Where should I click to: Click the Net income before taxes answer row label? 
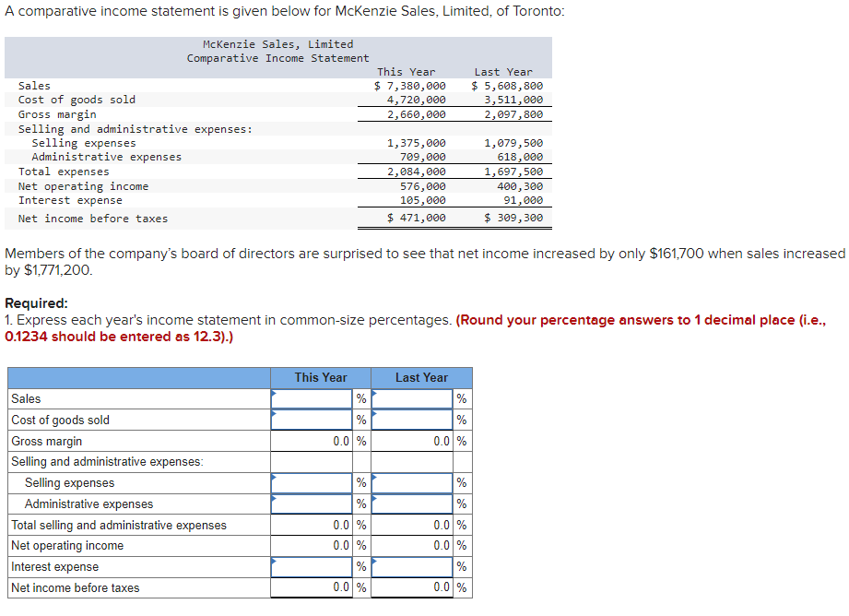coord(76,587)
